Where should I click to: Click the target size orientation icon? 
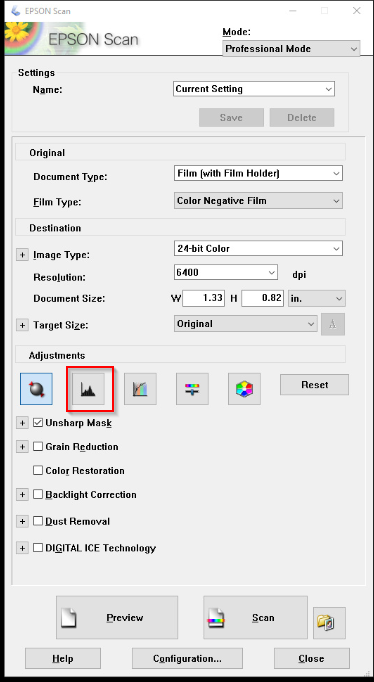(333, 324)
